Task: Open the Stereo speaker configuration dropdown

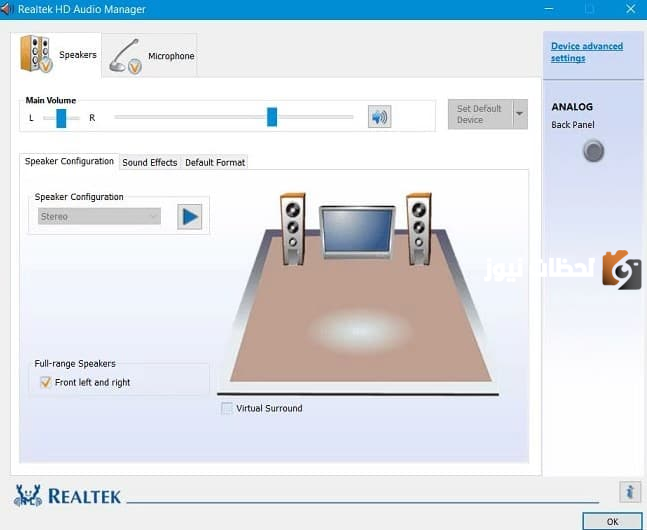Action: pos(99,216)
